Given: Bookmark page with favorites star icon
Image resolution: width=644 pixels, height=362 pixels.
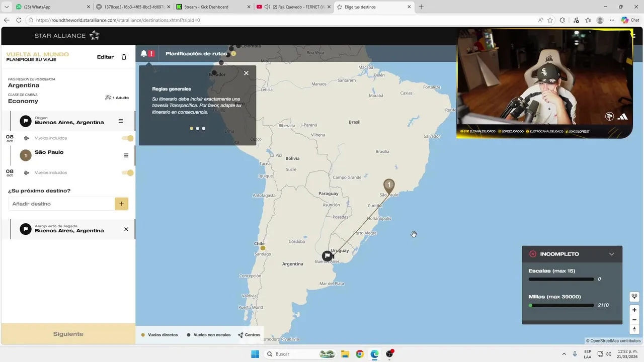Looking at the screenshot, I should tap(550, 20).
